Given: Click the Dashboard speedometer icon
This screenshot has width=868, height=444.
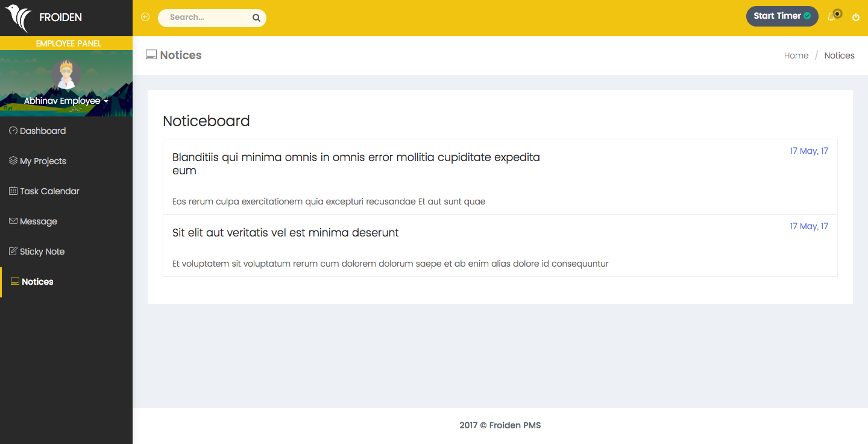Looking at the screenshot, I should [13, 131].
